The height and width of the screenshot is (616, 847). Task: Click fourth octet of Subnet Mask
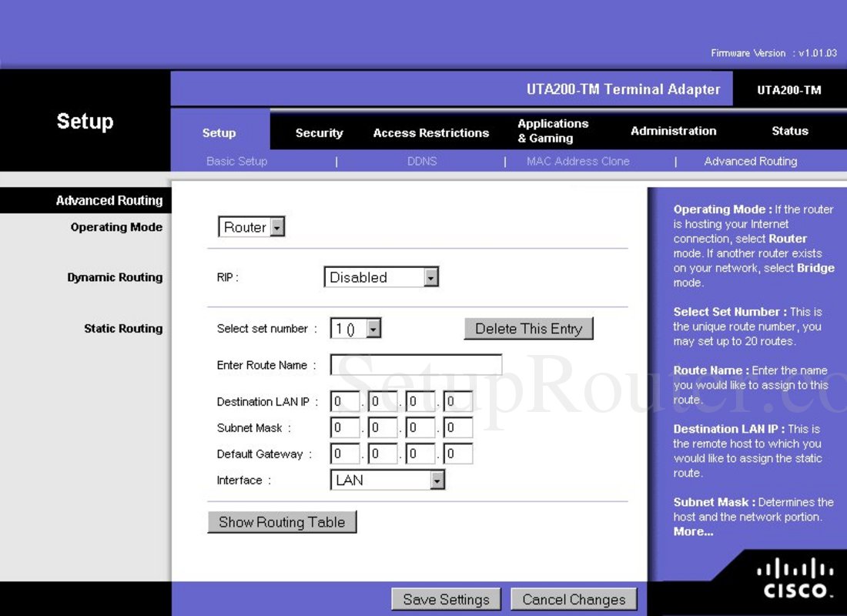458,427
